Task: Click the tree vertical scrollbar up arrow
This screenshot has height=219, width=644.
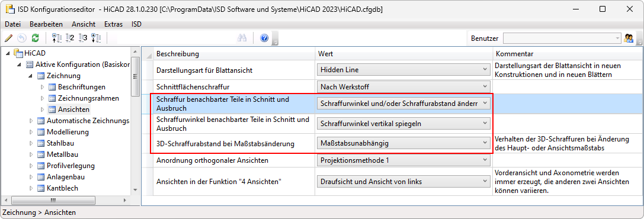Action: tap(134, 51)
